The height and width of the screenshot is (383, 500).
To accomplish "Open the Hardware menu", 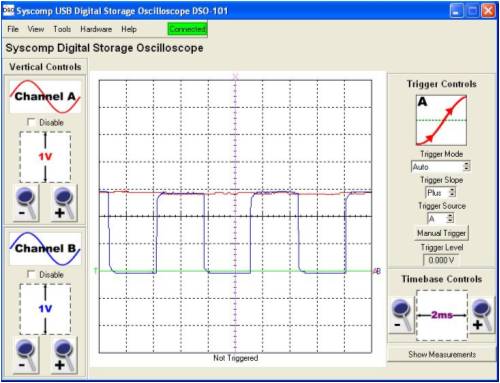I will 96,29.
